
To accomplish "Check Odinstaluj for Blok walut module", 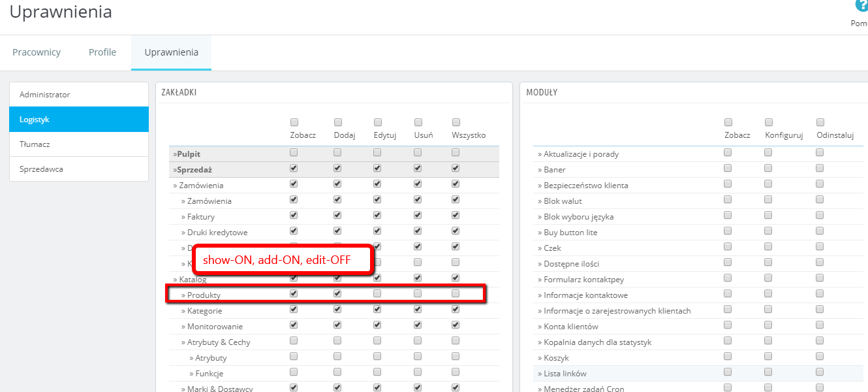I will pyautogui.click(x=820, y=200).
